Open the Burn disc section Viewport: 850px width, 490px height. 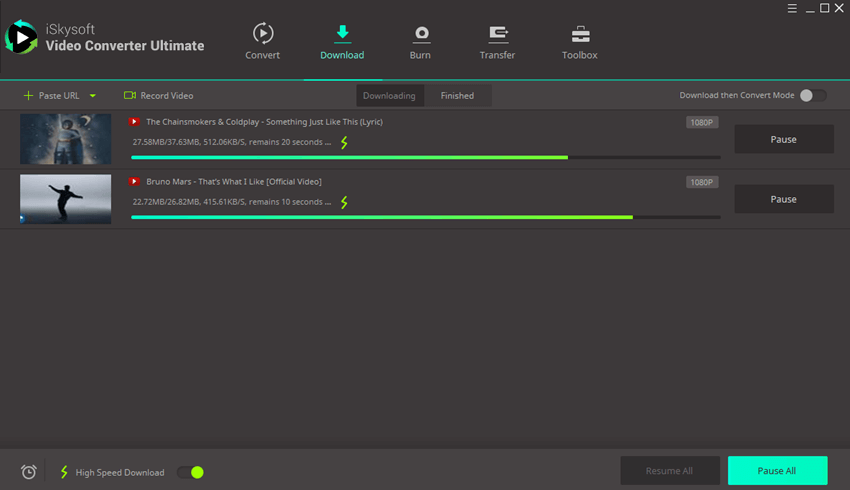point(420,35)
